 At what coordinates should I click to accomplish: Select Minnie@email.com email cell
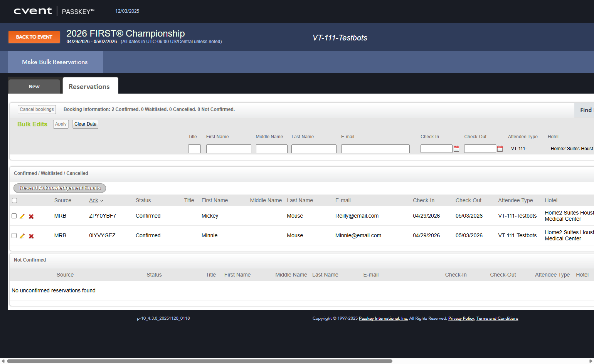358,236
